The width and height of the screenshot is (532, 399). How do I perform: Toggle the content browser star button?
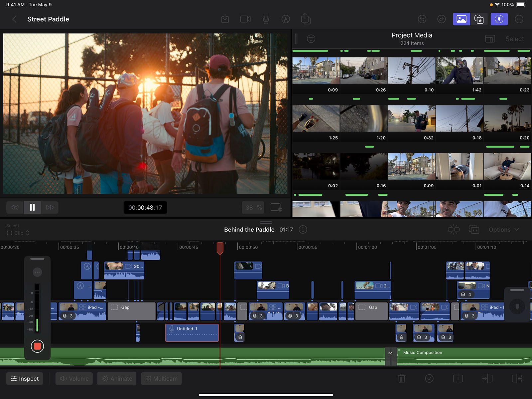click(479, 19)
